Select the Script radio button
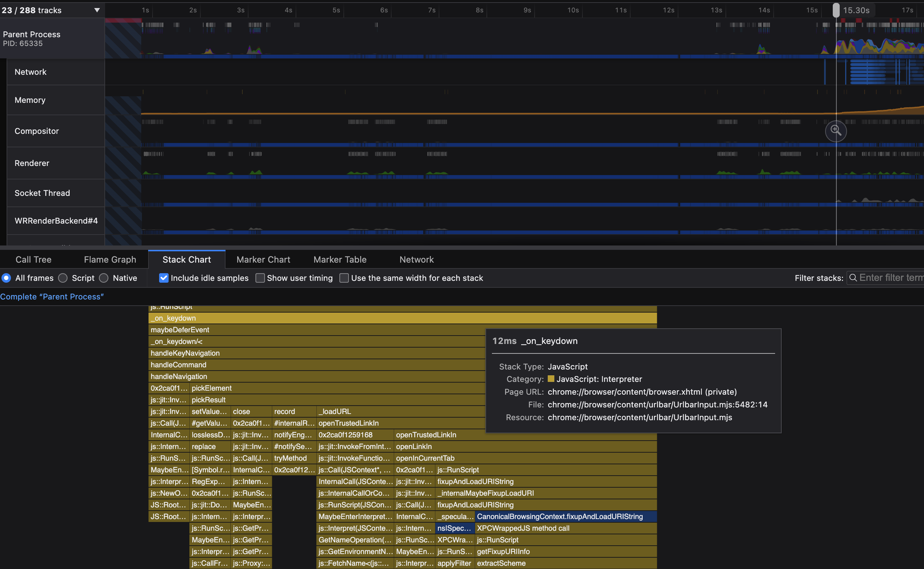924x569 pixels. (63, 278)
